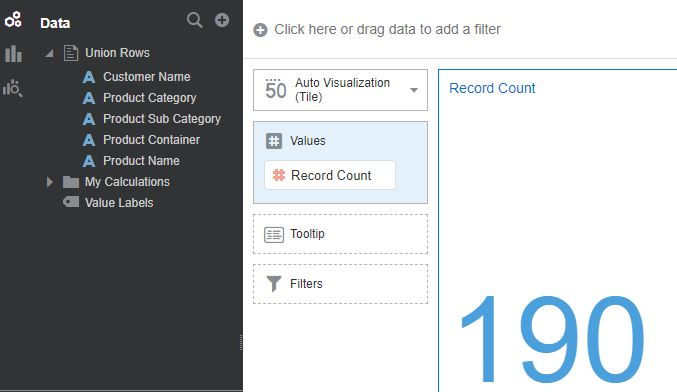Select the Customer Name attribute icon
Viewport: 677px width, 392px height.
click(89, 77)
